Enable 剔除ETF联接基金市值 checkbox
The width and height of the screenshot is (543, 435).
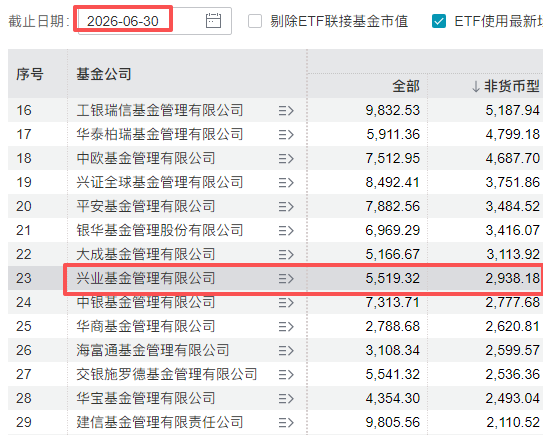(255, 21)
